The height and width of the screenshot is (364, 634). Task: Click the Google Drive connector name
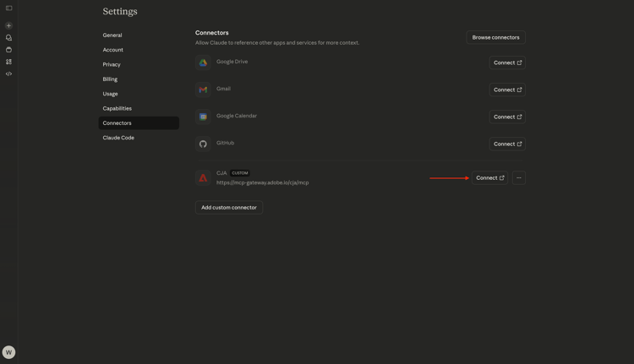[232, 62]
